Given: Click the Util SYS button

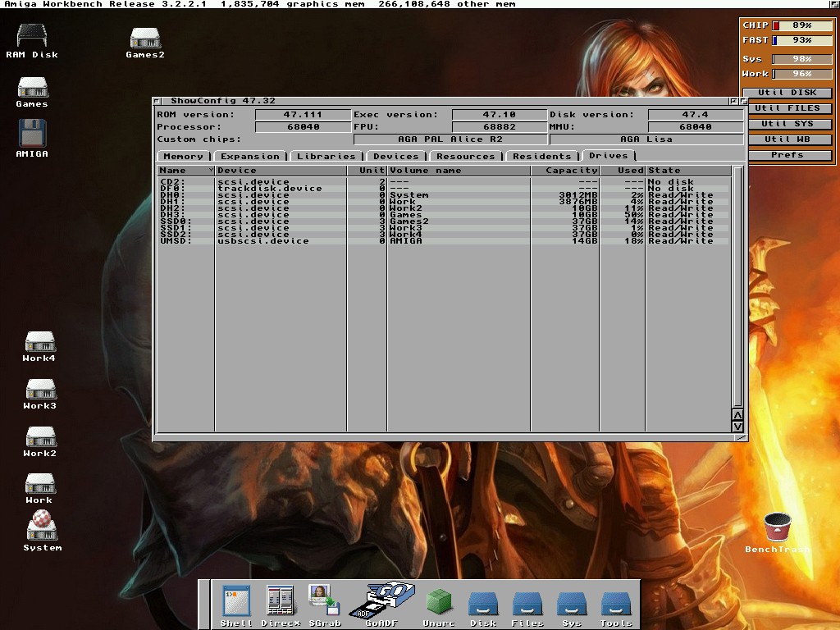Looking at the screenshot, I should pos(787,124).
